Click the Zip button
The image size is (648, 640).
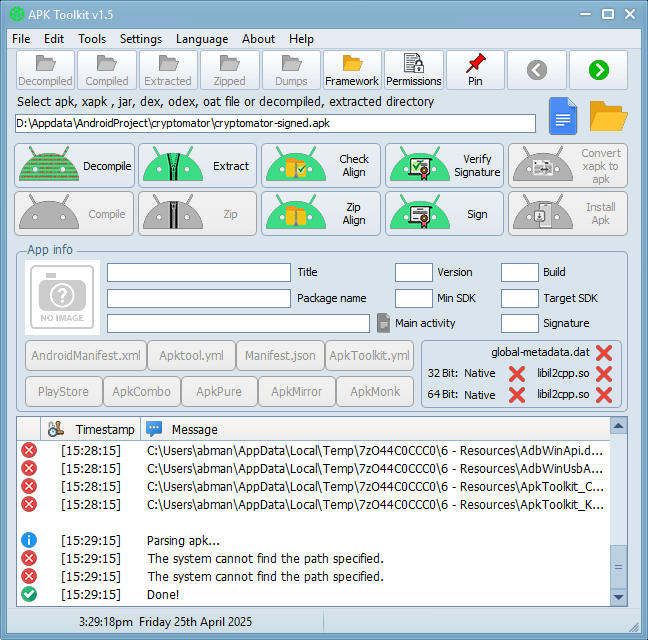[x=197, y=214]
